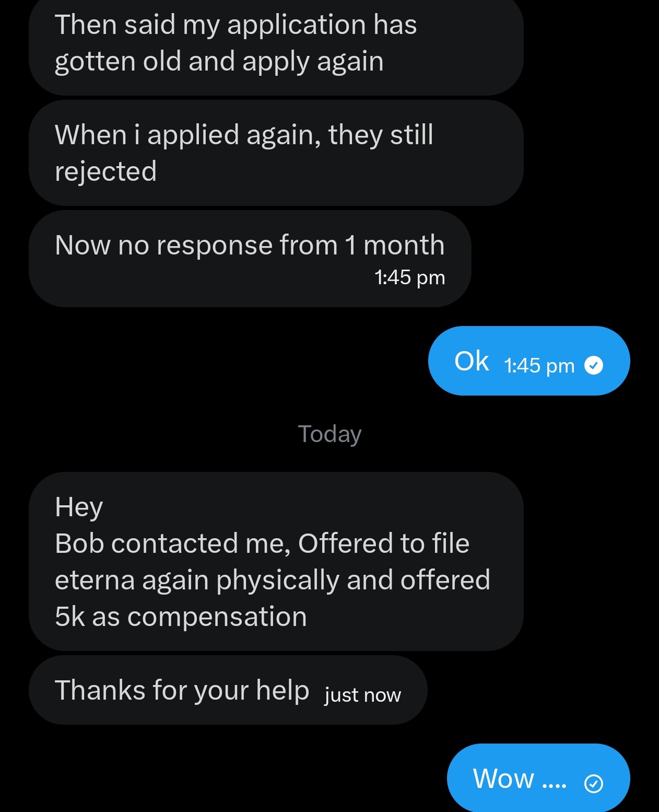Tap the "Offered to file" text
Viewport: 659px width, 812px height.
[384, 543]
